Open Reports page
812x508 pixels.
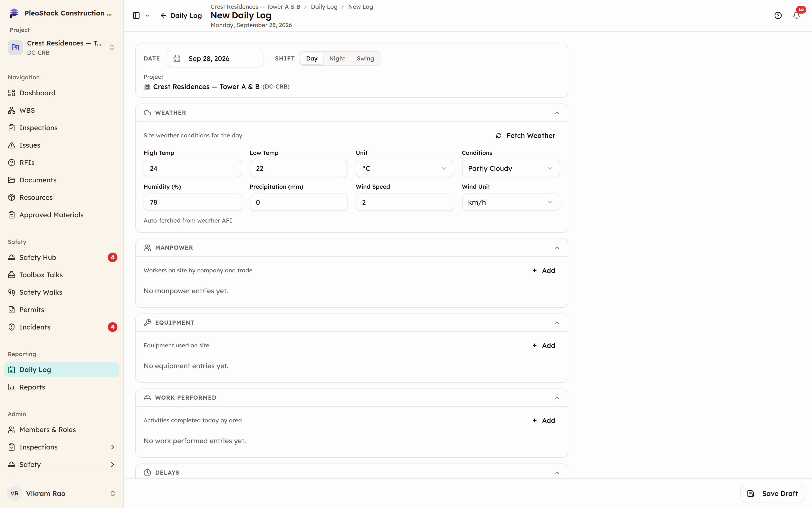[62, 387]
